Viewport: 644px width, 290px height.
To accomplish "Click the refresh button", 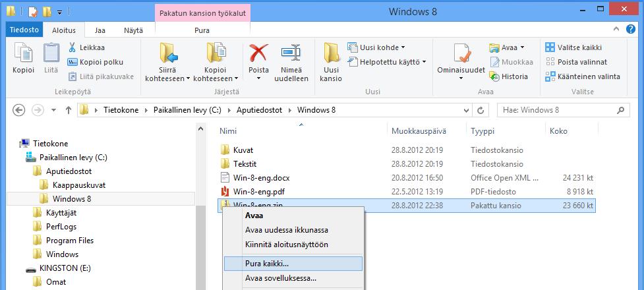I will [x=480, y=110].
